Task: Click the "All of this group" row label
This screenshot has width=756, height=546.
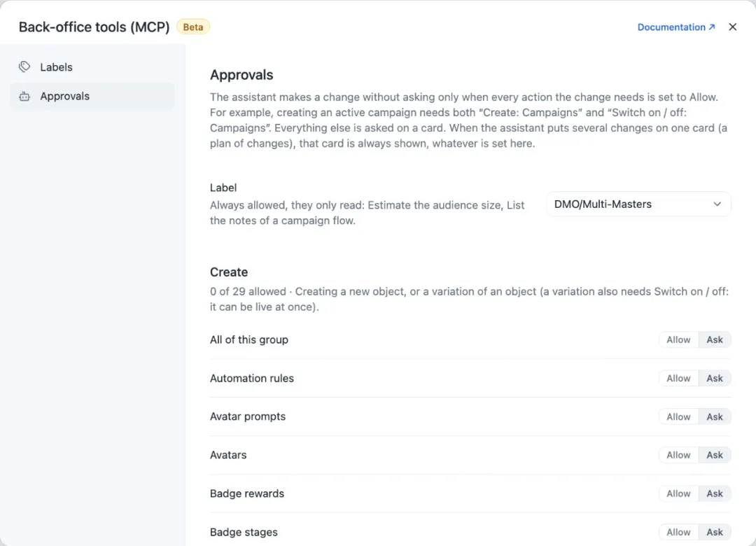Action: [x=248, y=339]
